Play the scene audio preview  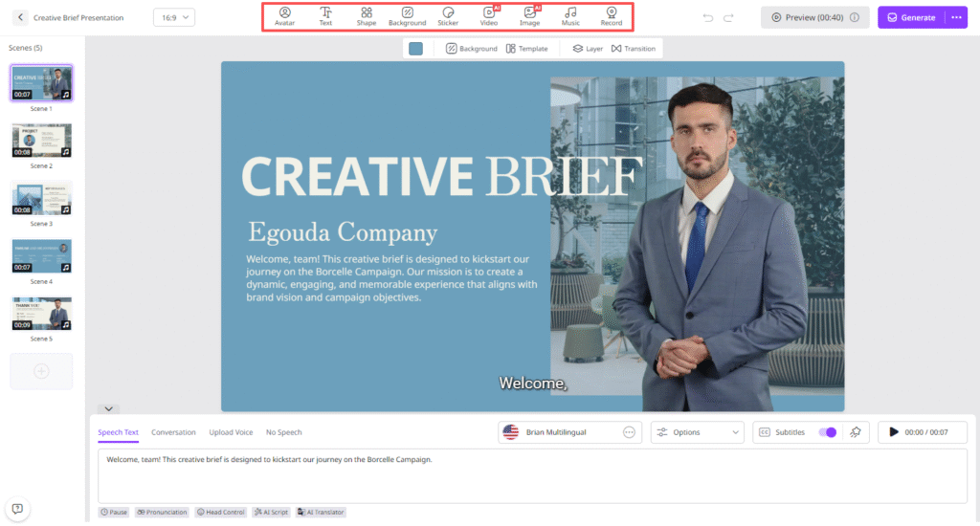coord(894,432)
